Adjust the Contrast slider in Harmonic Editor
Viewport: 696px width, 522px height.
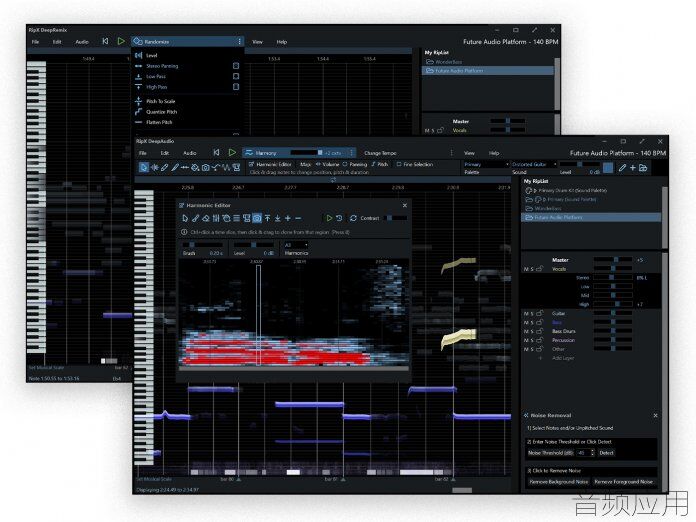[396, 218]
